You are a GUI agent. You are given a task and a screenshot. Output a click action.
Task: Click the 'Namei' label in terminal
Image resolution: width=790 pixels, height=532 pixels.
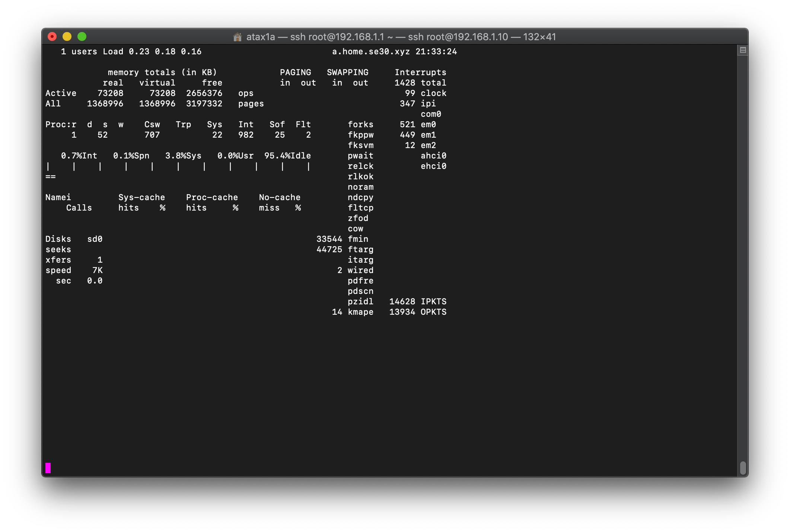[58, 197]
